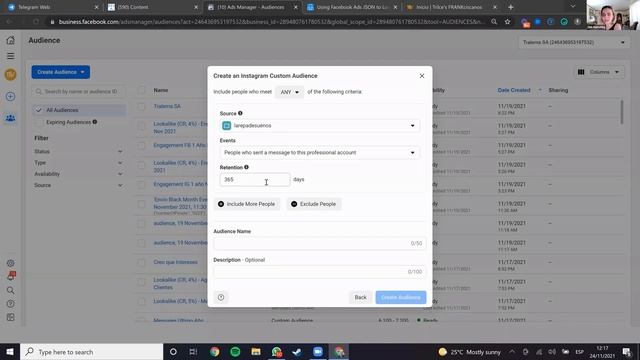
Task: Open Spotify from the taskbar
Action: 235,351
